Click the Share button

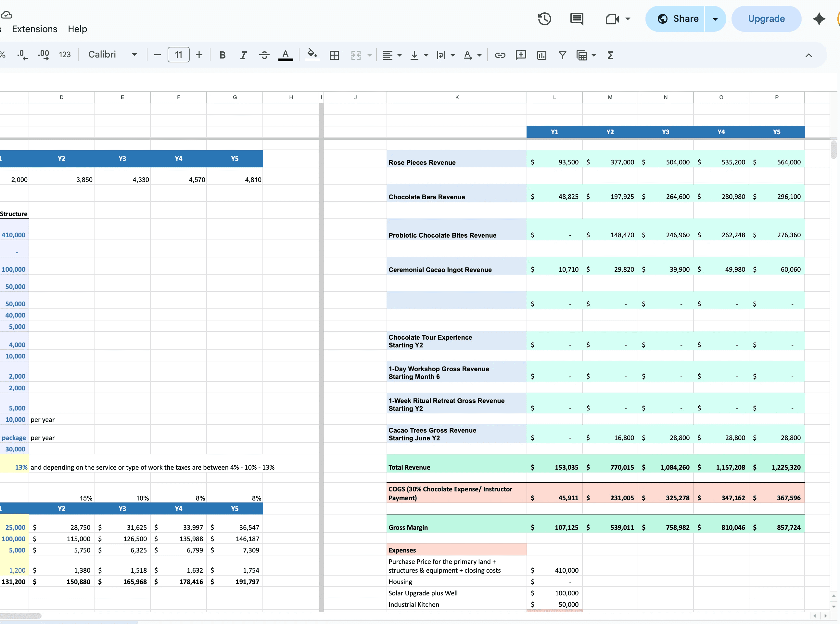(678, 19)
